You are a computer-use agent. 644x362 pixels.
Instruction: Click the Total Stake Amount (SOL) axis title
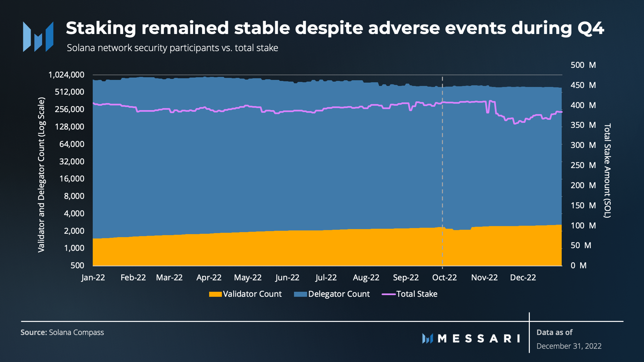[607, 170]
